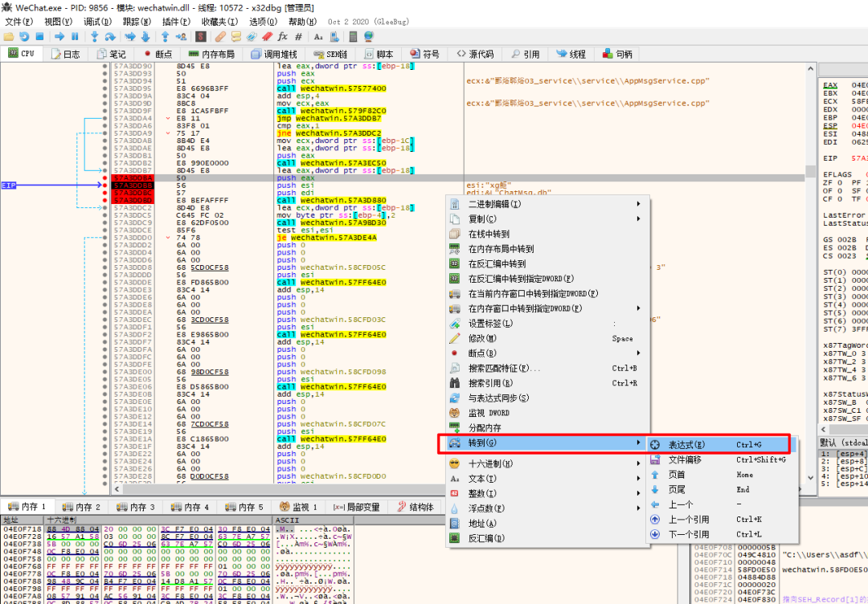
Task: Click the Step Into toolbar icon
Action: pos(95,36)
